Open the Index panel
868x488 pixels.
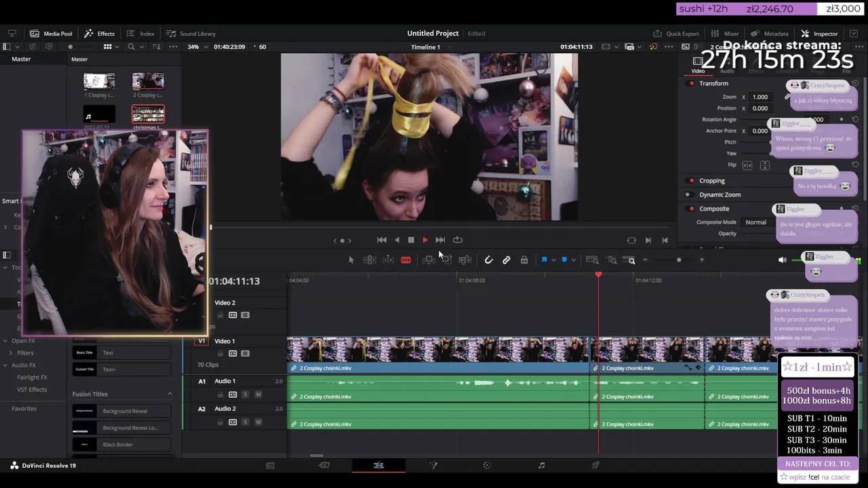140,33
